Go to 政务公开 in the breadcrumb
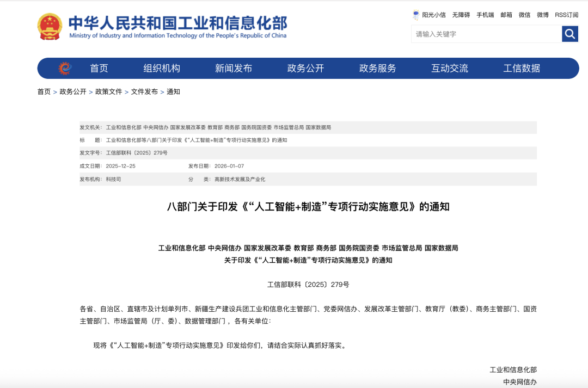The height and width of the screenshot is (388, 588). [x=73, y=92]
